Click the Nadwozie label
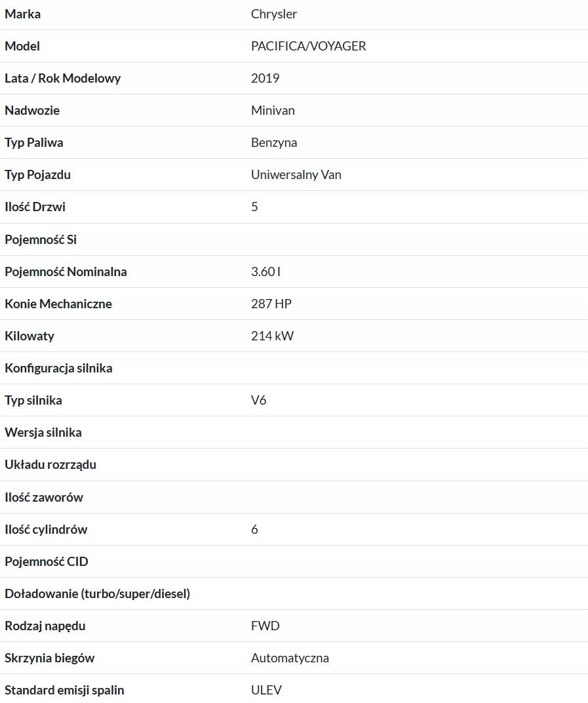588x703 pixels. 32,110
